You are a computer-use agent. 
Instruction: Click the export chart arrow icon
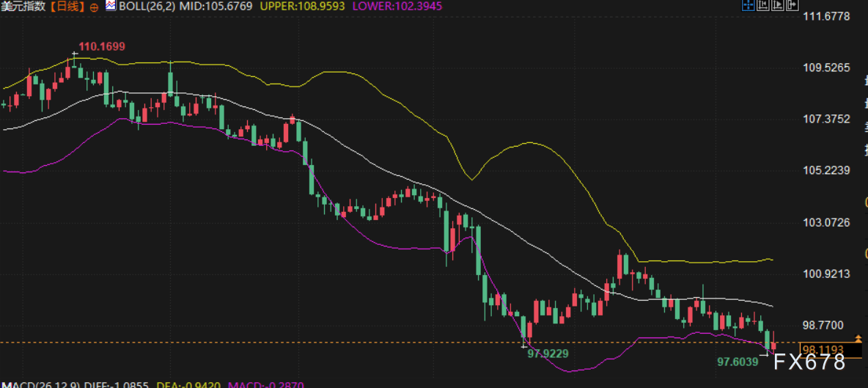point(792,5)
